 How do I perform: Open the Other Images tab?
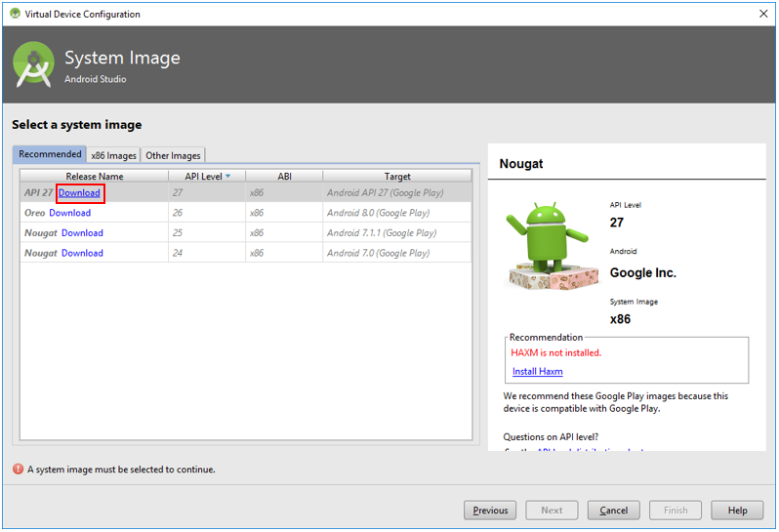(173, 155)
